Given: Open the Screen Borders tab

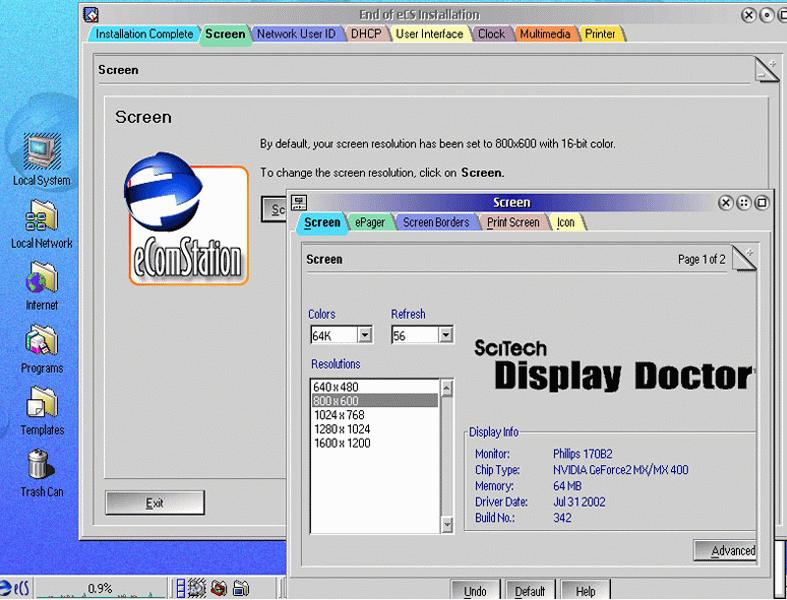Looking at the screenshot, I should click(x=436, y=222).
